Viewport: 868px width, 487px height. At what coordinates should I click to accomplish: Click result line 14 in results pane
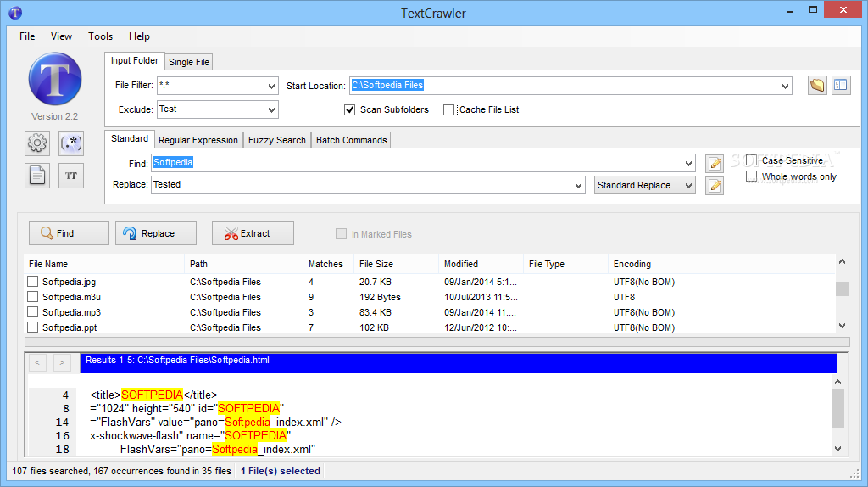[215, 423]
